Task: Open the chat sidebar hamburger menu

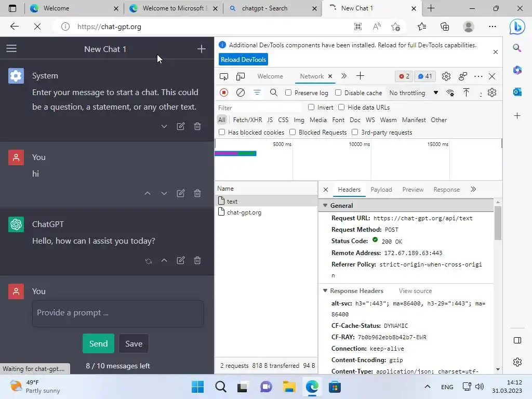Action: (11, 49)
